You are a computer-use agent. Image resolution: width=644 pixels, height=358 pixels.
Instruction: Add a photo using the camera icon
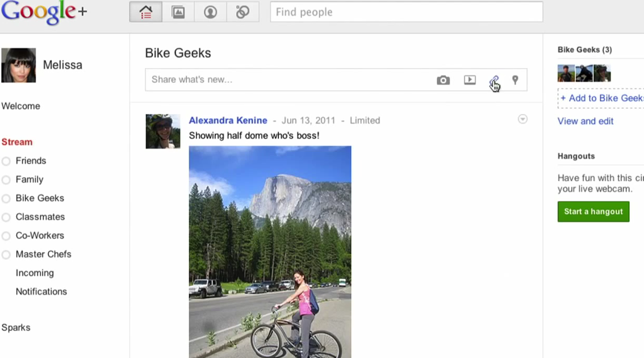coord(443,80)
